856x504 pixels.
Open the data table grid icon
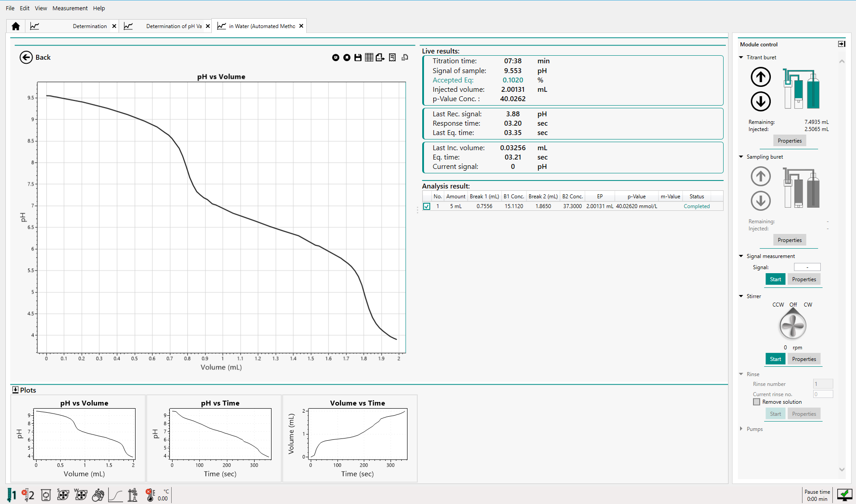coord(369,57)
